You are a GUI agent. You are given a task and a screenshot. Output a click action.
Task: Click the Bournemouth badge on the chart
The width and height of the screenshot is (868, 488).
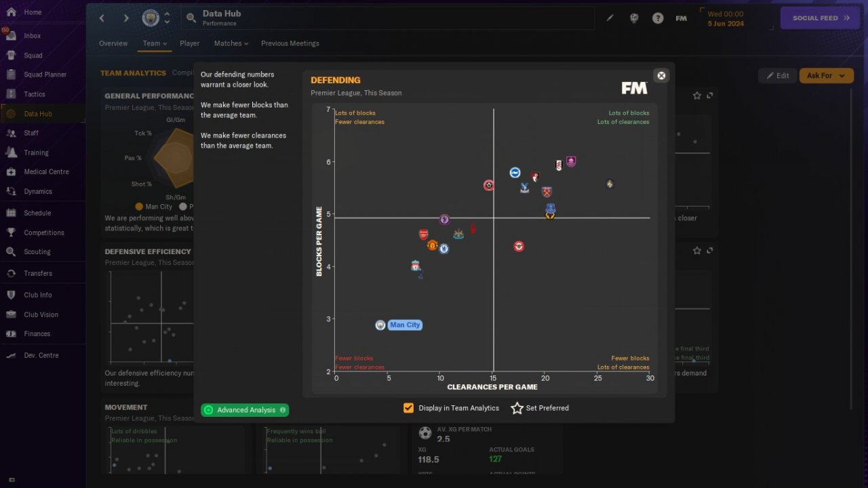coord(535,176)
